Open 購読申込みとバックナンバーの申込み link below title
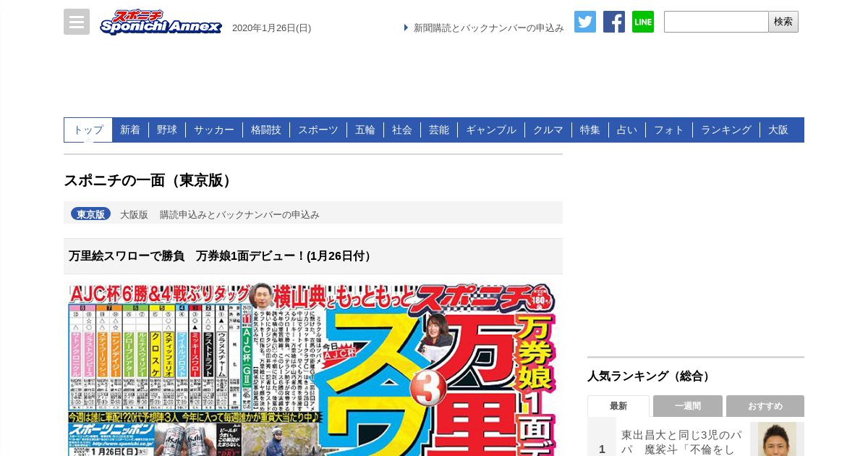The image size is (868, 456). pyautogui.click(x=239, y=215)
